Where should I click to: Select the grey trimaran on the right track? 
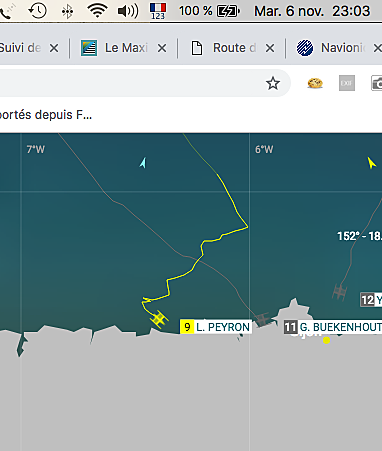[340, 292]
